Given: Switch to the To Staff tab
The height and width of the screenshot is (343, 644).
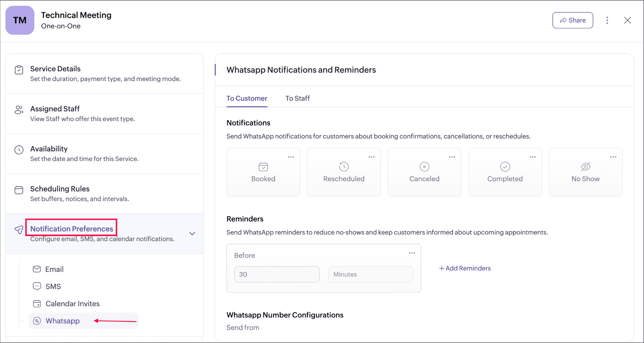Looking at the screenshot, I should [x=297, y=98].
